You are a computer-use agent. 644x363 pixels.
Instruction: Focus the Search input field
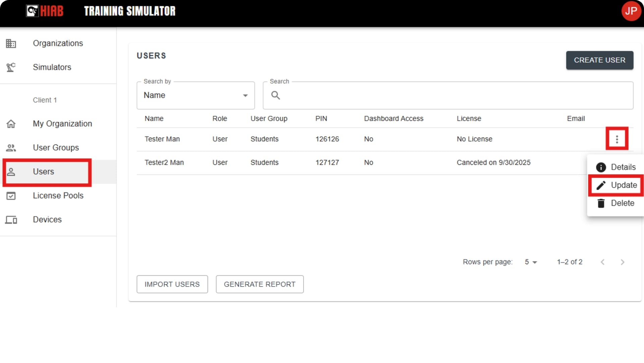448,95
